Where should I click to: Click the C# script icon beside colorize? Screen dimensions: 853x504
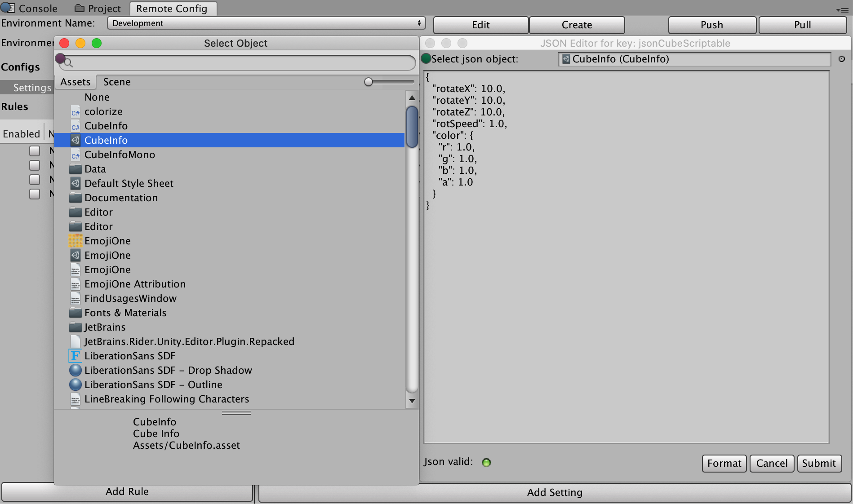click(x=76, y=112)
